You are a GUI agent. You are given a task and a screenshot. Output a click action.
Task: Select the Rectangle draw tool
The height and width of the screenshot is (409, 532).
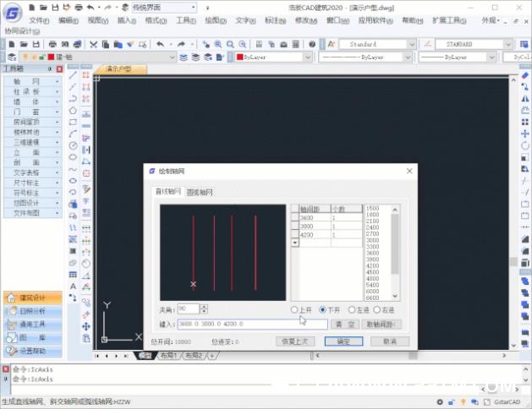pyautogui.click(x=73, y=122)
